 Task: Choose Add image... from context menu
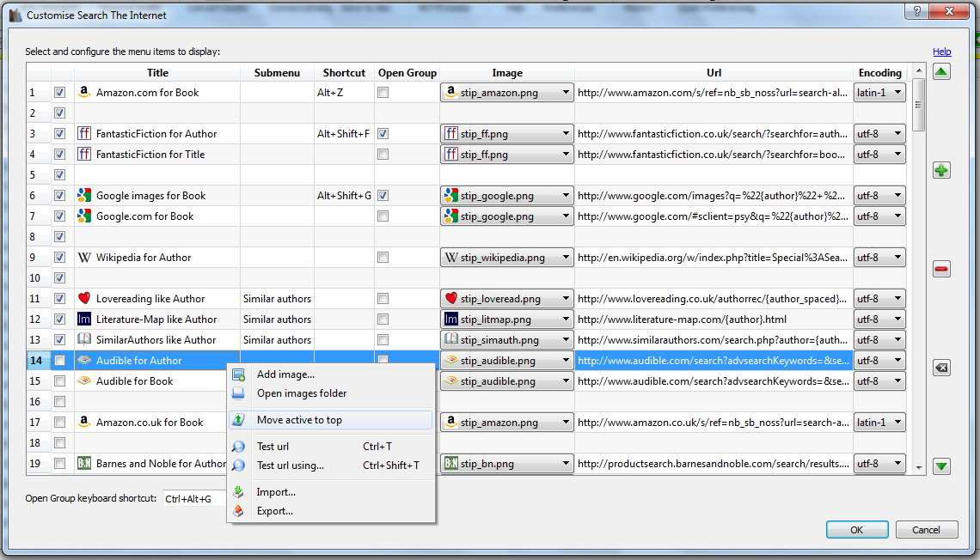(x=331, y=374)
